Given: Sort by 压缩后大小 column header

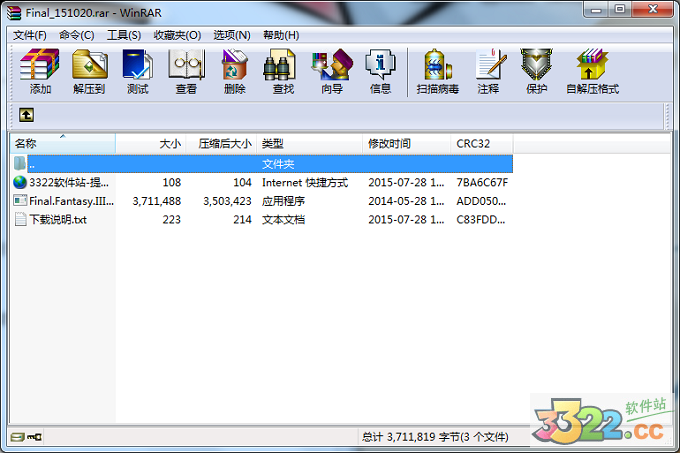Looking at the screenshot, I should [222, 143].
